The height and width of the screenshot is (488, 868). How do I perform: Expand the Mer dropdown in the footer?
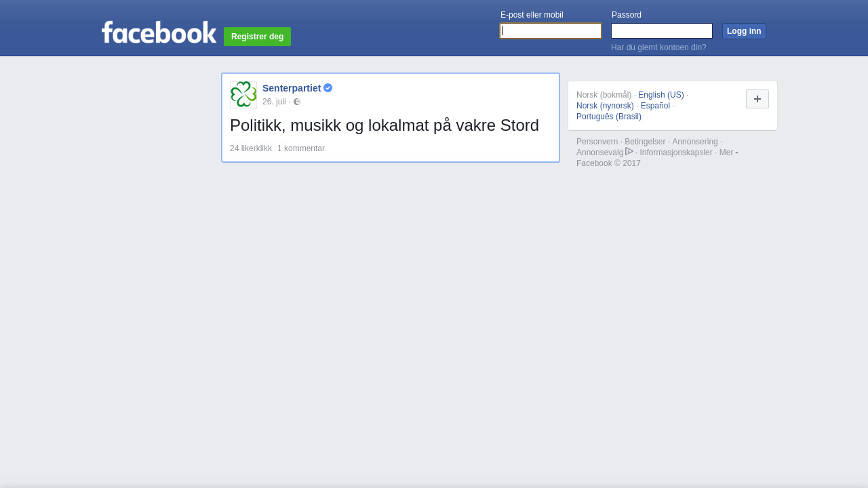click(728, 152)
